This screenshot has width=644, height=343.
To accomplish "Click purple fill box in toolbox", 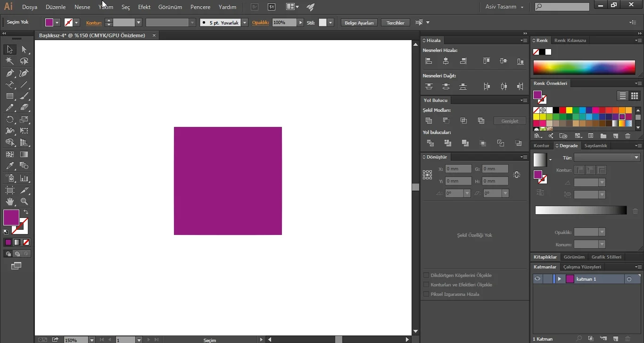I will [x=11, y=218].
